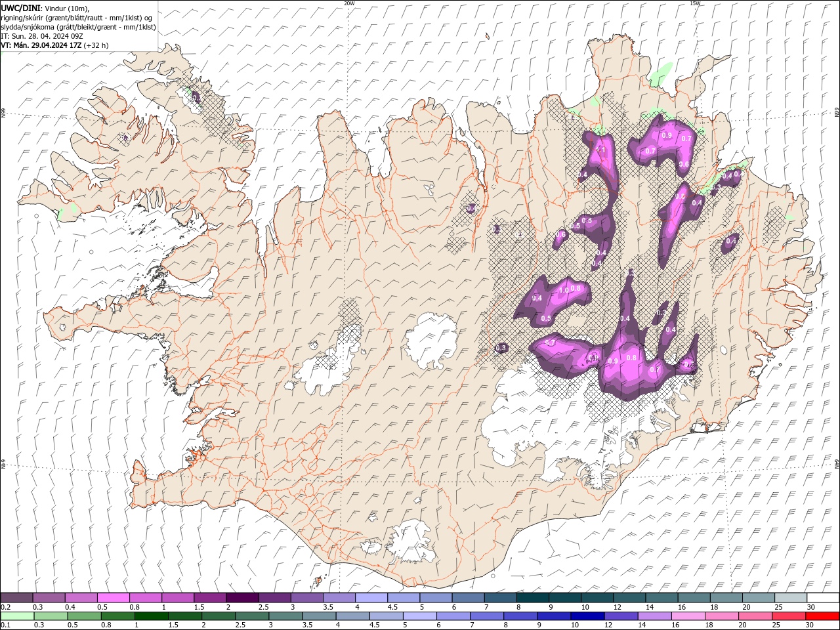Click the UWC/DINI title text

tap(22, 7)
